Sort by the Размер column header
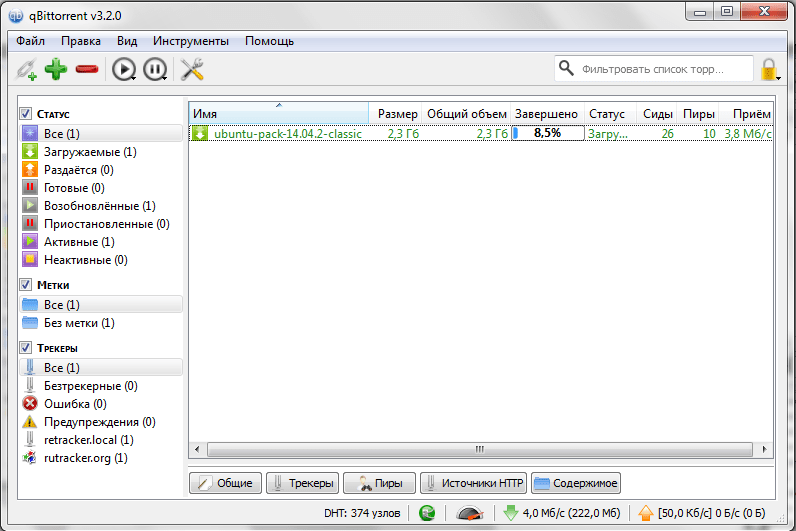 pyautogui.click(x=395, y=113)
